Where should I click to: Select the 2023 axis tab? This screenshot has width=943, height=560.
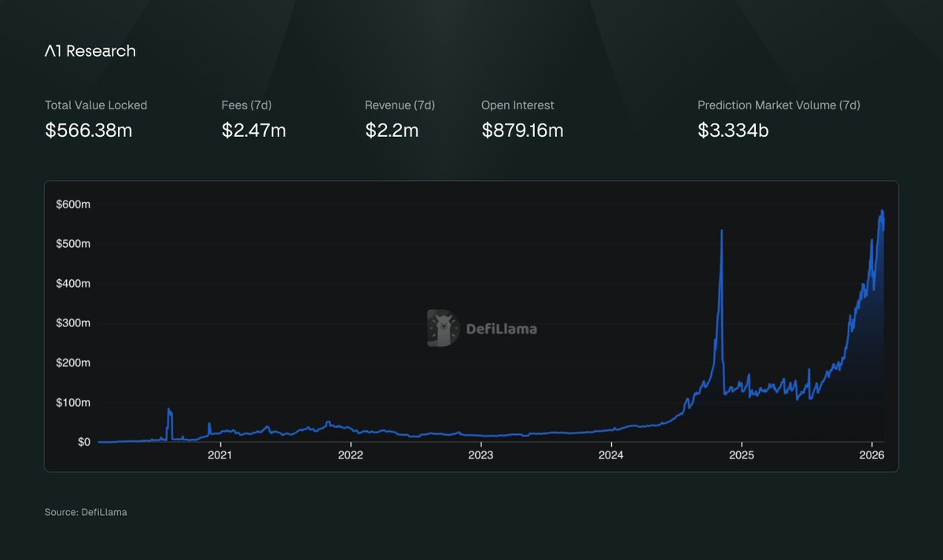coord(481,455)
